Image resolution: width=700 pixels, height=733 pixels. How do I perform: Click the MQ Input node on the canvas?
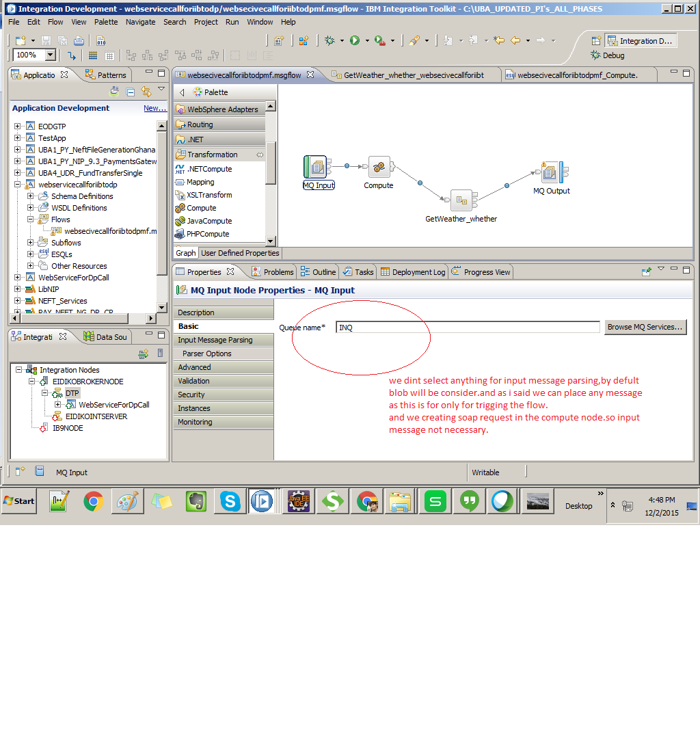[317, 167]
